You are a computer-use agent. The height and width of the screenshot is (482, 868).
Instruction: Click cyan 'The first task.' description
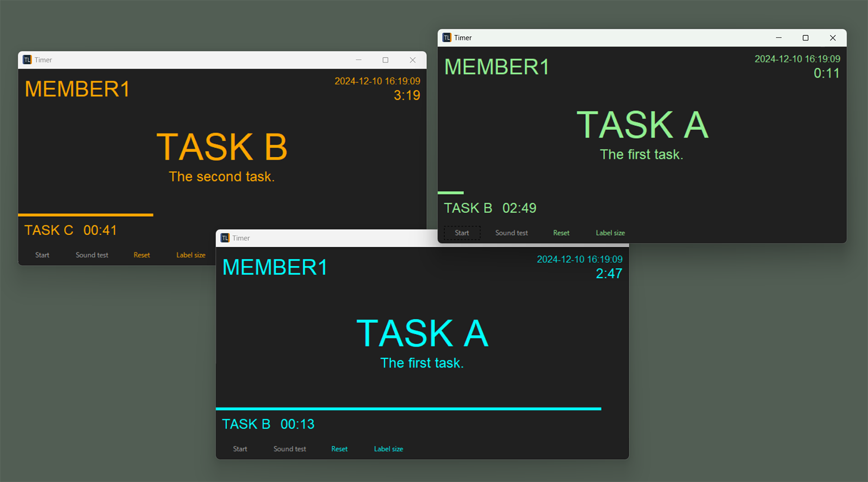point(422,363)
